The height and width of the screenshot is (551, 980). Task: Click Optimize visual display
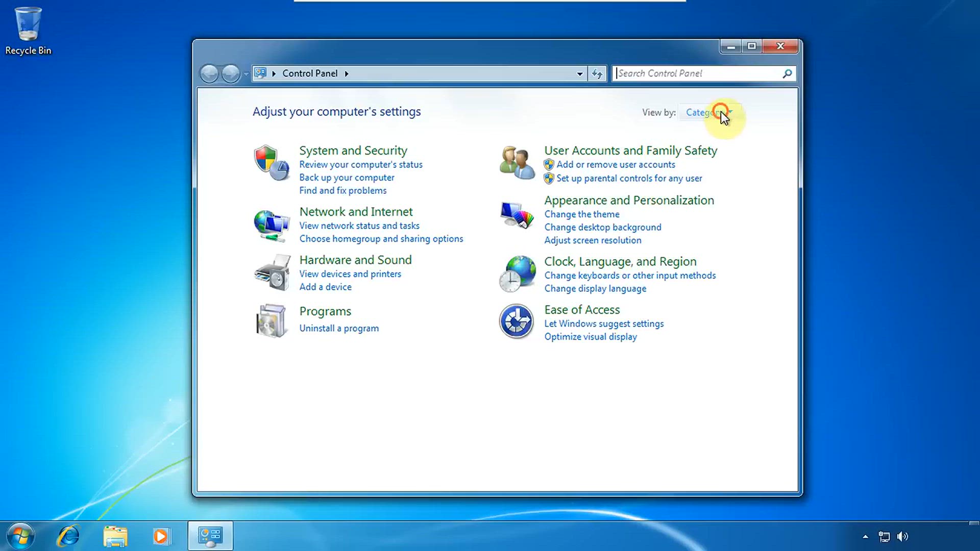[x=591, y=337]
